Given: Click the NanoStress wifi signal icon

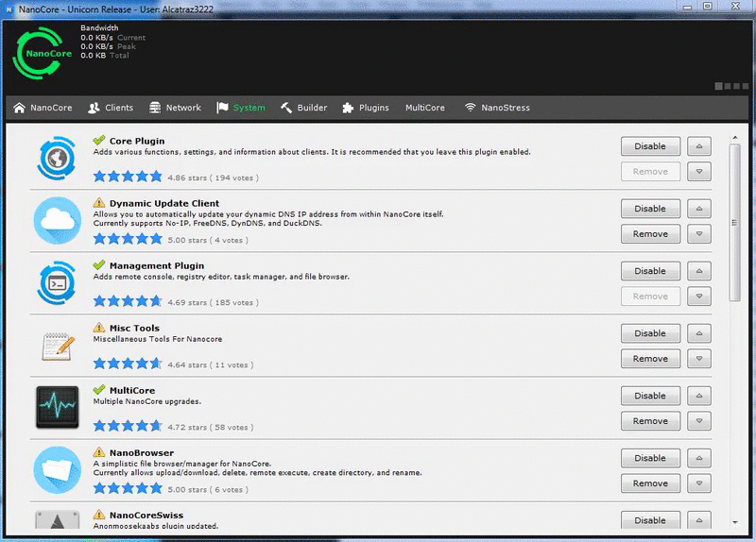Looking at the screenshot, I should (470, 108).
